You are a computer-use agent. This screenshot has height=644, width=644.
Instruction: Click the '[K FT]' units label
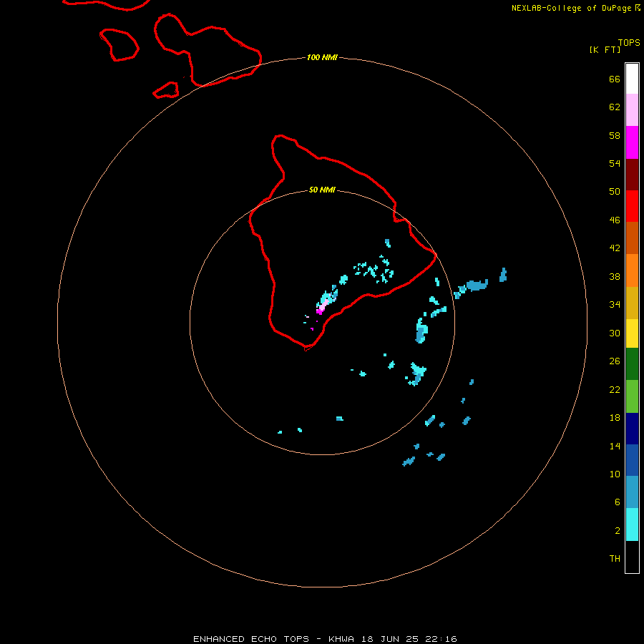[x=605, y=49]
